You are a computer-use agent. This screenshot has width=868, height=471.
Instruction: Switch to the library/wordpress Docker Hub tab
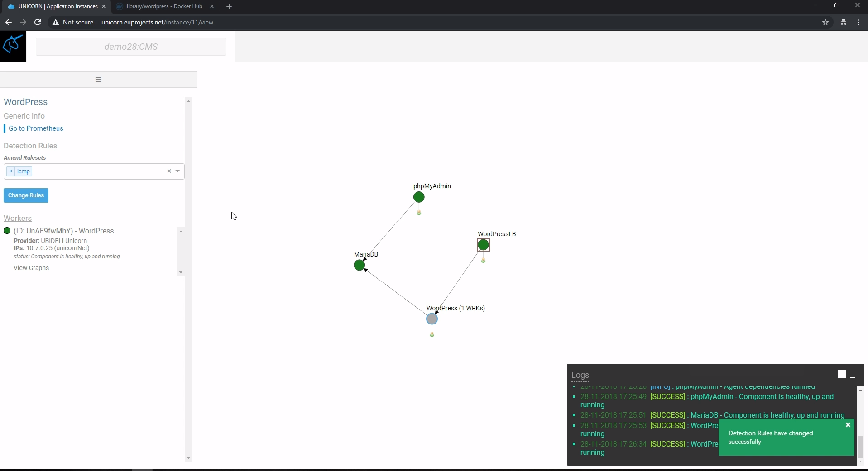(x=164, y=6)
